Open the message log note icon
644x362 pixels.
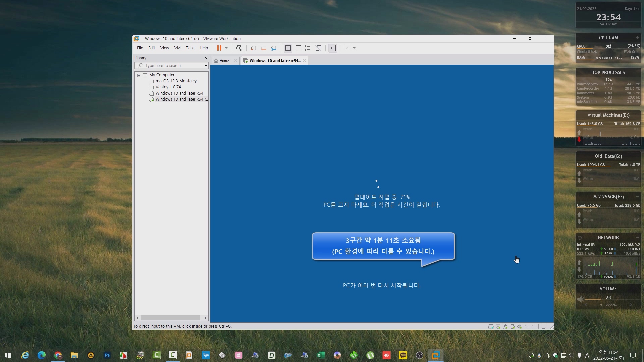click(x=544, y=327)
